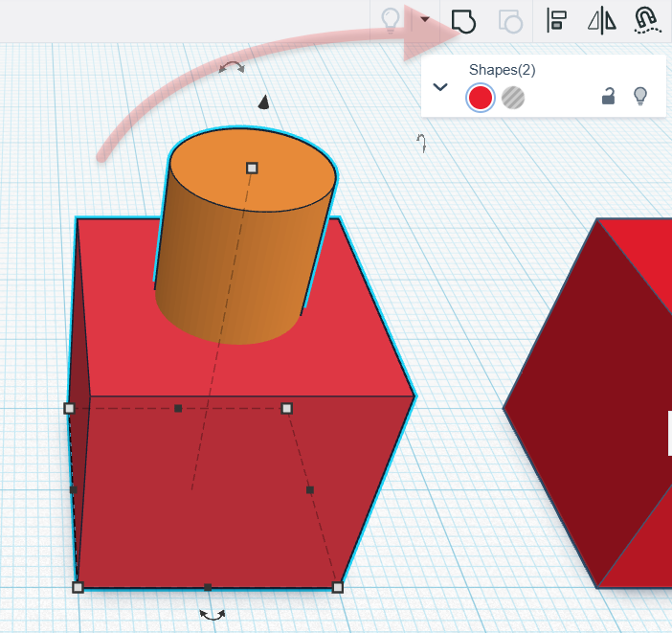
Task: Click the rotation arrow above the cylinder
Action: pyautogui.click(x=232, y=68)
